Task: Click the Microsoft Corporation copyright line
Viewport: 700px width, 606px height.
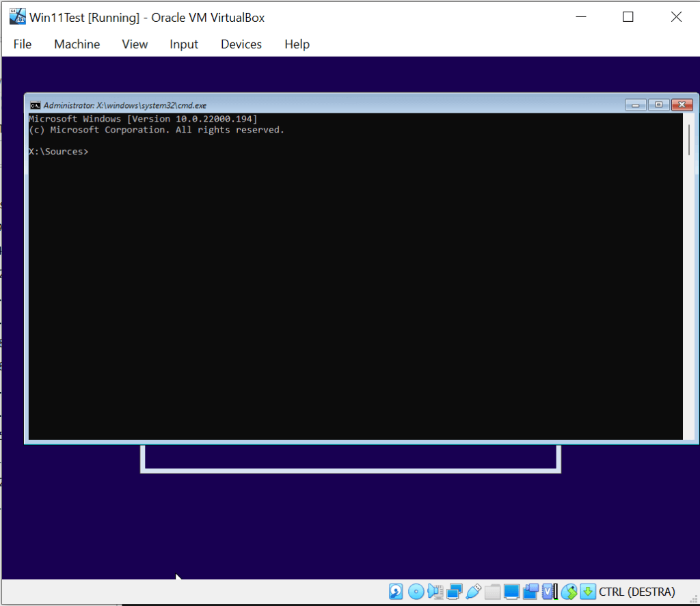Action: 157,130
